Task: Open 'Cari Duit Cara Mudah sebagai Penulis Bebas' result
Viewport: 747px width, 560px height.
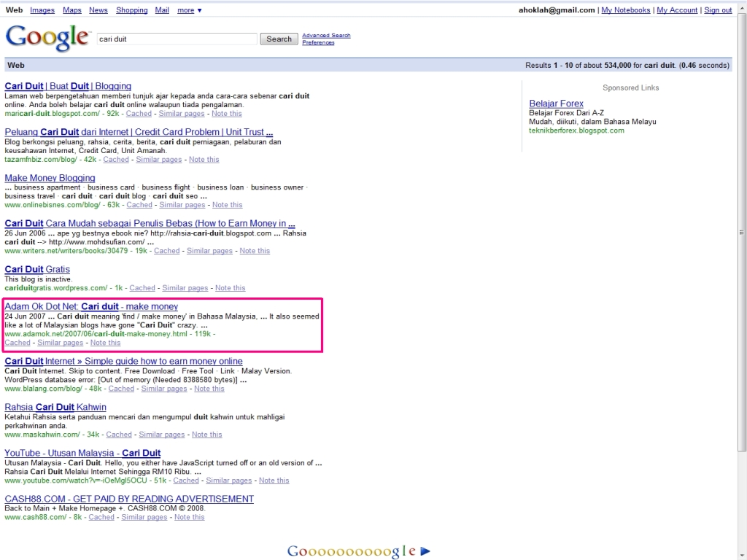Action: [150, 223]
